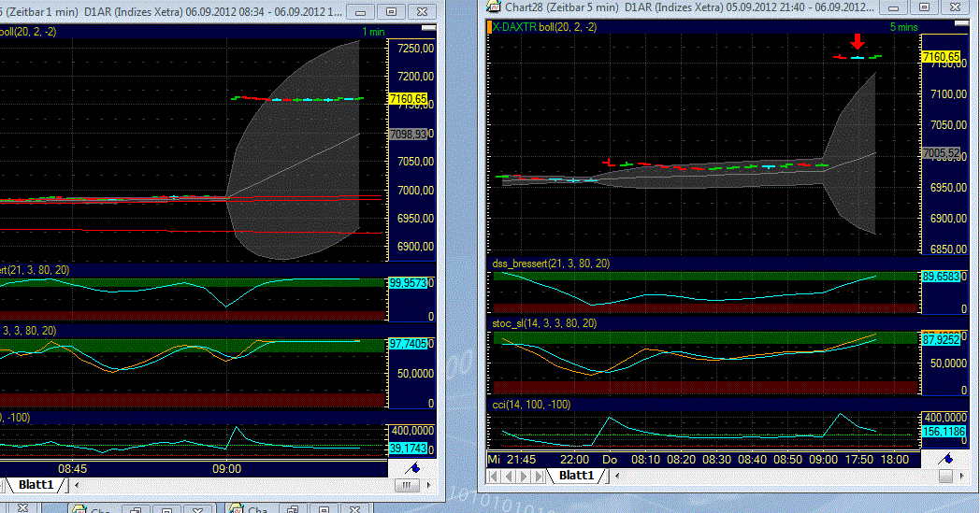Viewport: 980px width, 513px height.
Task: Go to previous sheet in Chart28
Action: (509, 477)
